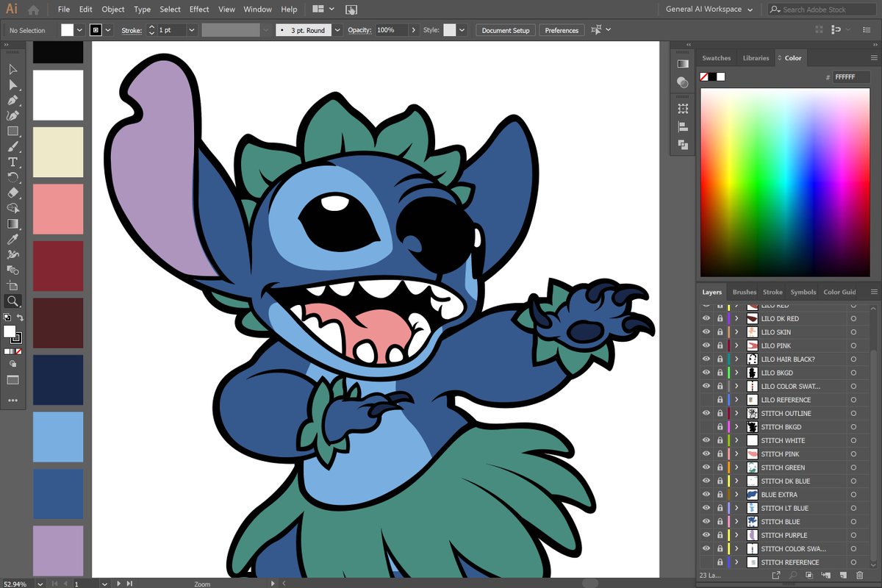Create new layer in Layers panel
The height and width of the screenshot is (588, 882).
(842, 576)
